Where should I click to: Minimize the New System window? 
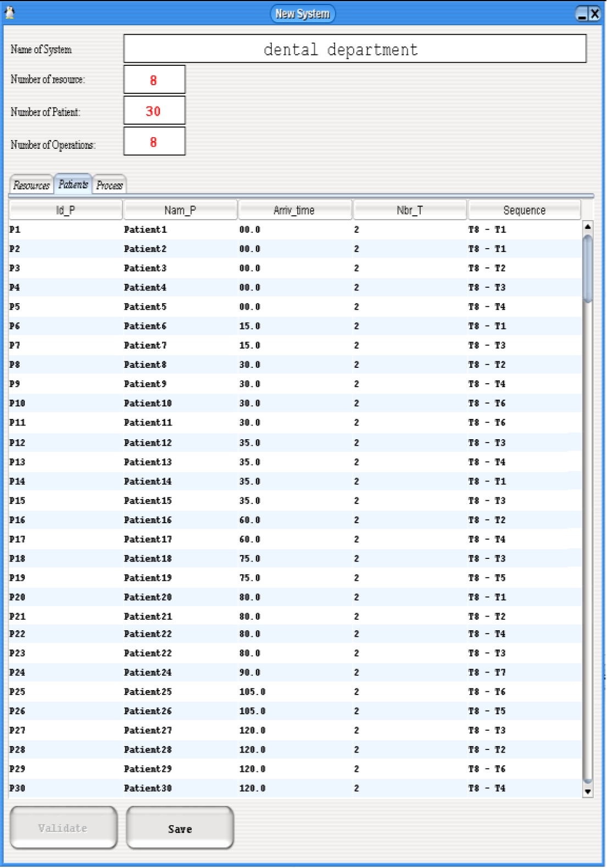click(582, 14)
